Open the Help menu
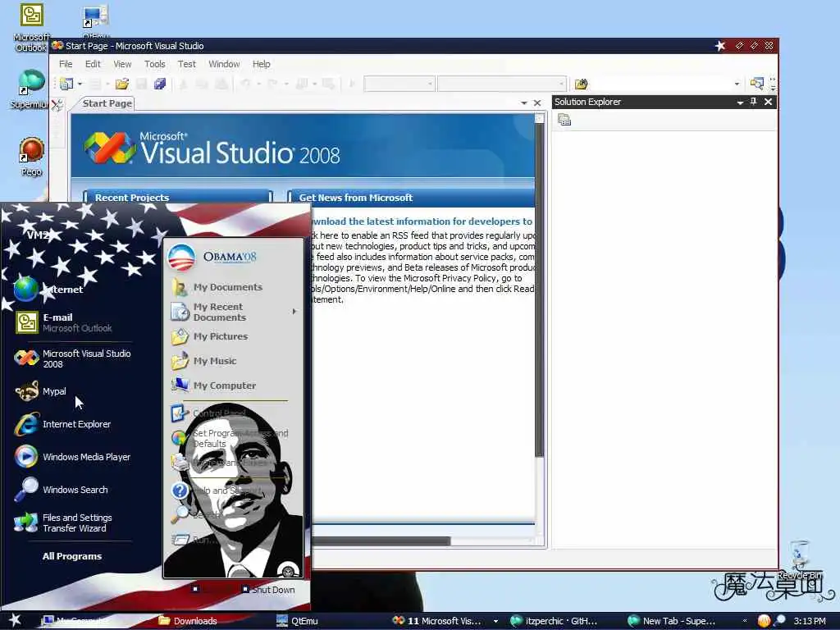The height and width of the screenshot is (630, 840). coord(261,64)
